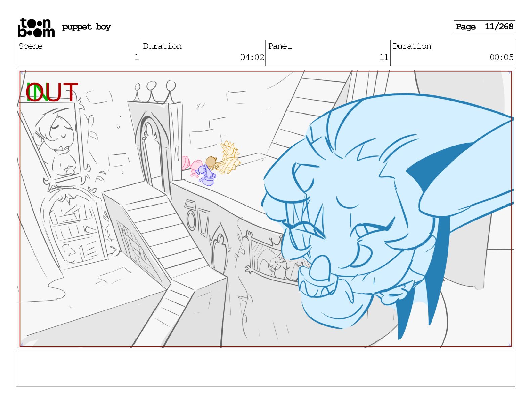Select the 'puppet boy' project title
The height and width of the screenshot is (411, 532).
click(x=86, y=27)
